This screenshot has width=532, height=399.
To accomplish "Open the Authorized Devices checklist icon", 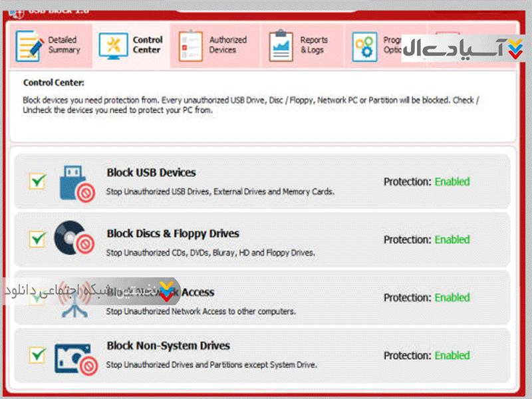I will (191, 46).
